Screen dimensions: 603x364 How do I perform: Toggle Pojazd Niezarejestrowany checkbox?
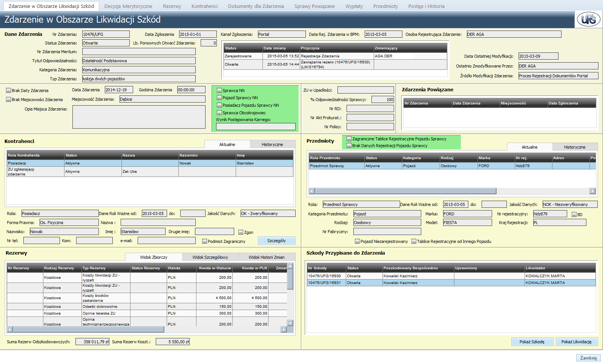click(x=357, y=241)
